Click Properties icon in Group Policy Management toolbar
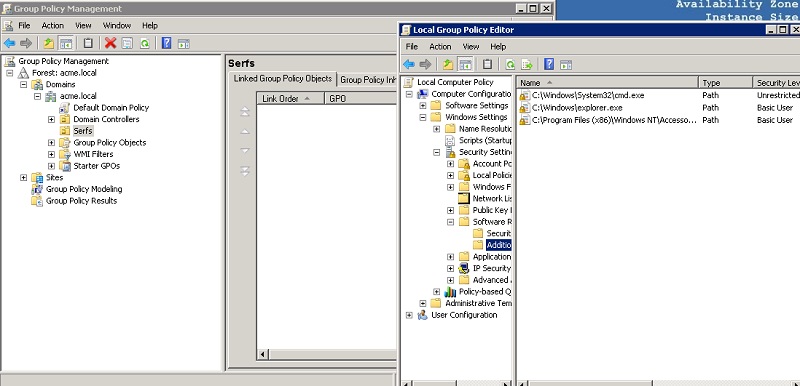The image size is (800, 386). click(128, 43)
